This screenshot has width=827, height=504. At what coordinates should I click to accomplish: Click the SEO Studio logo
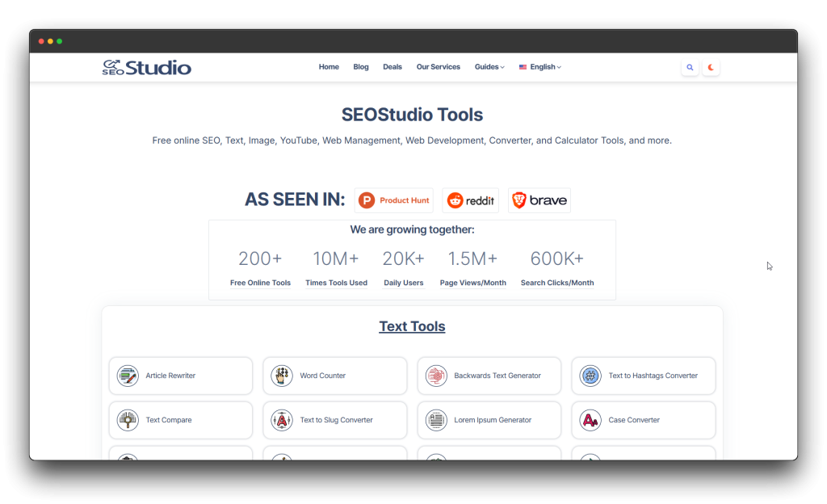(x=147, y=68)
